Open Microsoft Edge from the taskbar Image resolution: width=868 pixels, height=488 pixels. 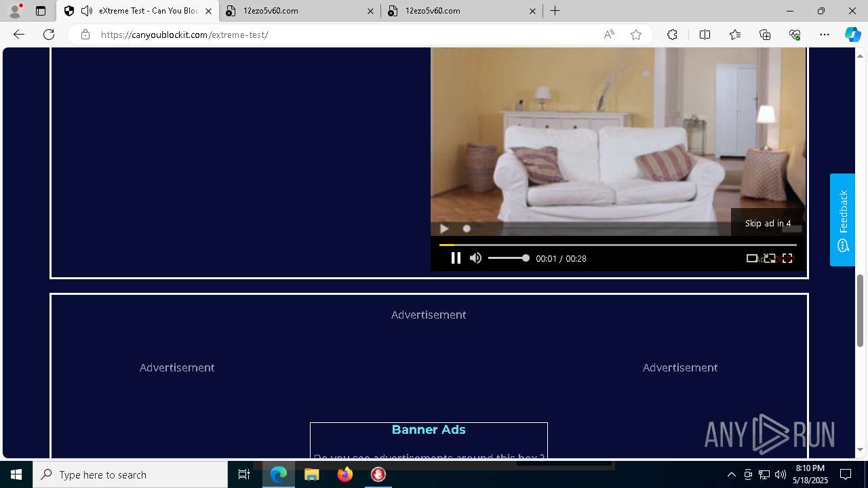[279, 474]
